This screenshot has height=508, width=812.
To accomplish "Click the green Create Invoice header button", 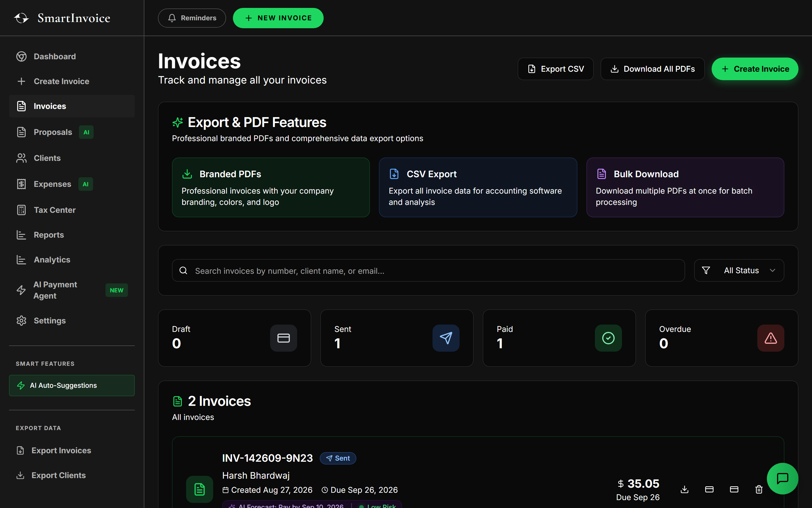I will (755, 69).
